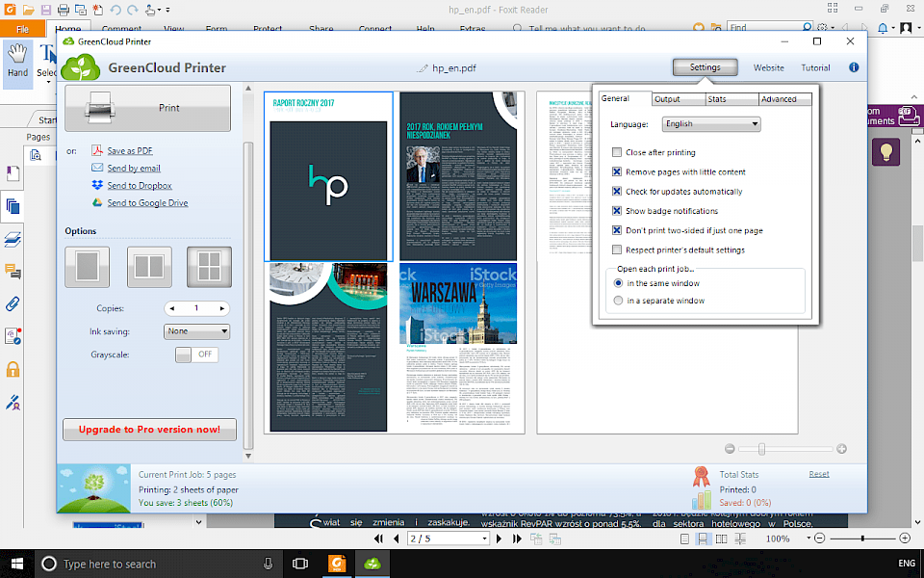Uncheck Show badge notifications
This screenshot has height=578, width=924.
pos(616,211)
